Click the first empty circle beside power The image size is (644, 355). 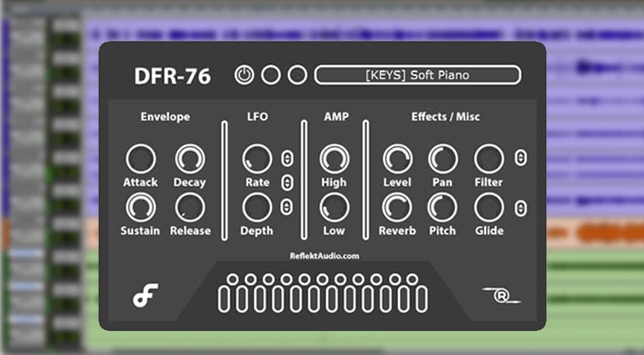pyautogui.click(x=271, y=75)
